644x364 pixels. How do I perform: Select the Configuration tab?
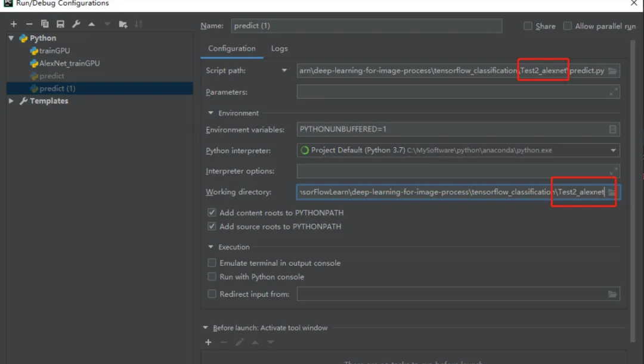[232, 49]
